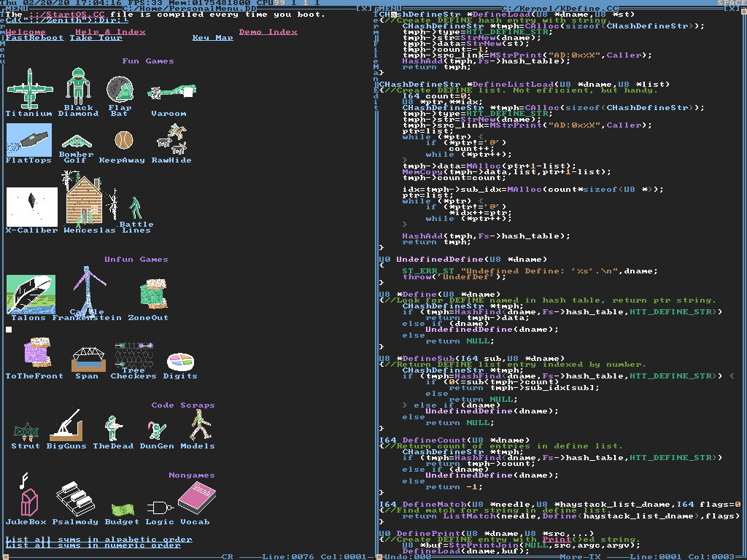Open TheDead gunman icon

coord(113,428)
